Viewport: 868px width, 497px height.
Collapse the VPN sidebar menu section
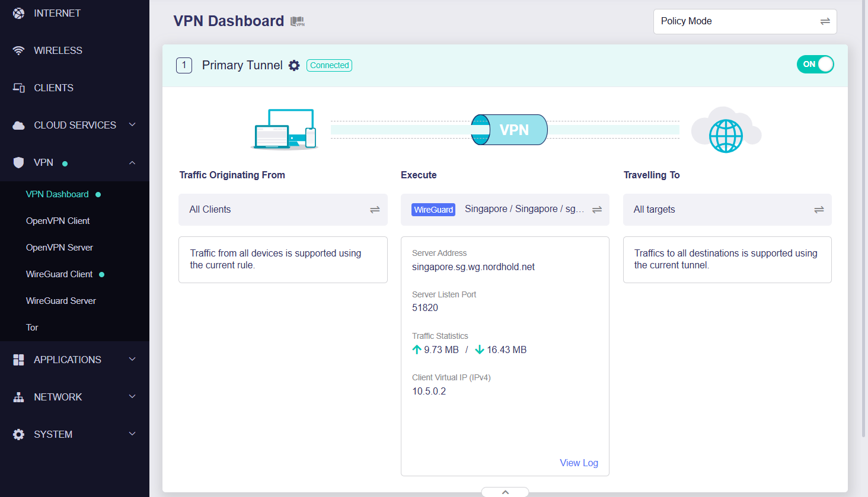[x=132, y=163]
